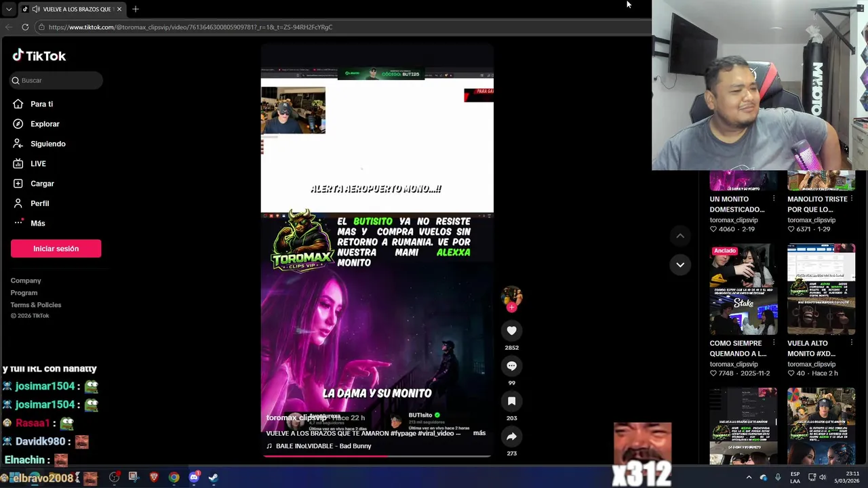Image resolution: width=868 pixels, height=488 pixels.
Task: Open options for UN MONITO DOMESTICADO video
Action: pos(774,199)
